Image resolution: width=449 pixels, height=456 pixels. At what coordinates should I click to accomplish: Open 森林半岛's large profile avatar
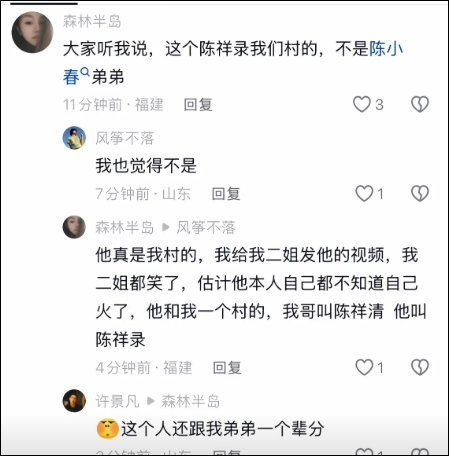[x=32, y=32]
